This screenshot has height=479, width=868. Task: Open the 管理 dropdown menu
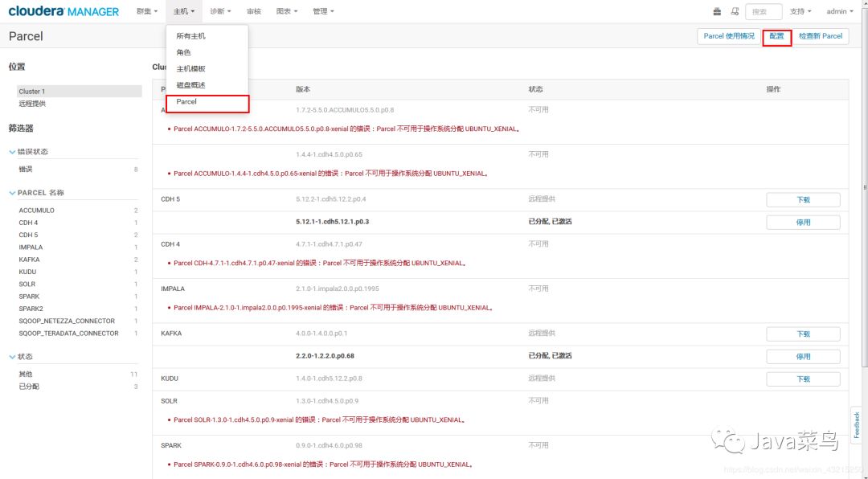tap(323, 11)
